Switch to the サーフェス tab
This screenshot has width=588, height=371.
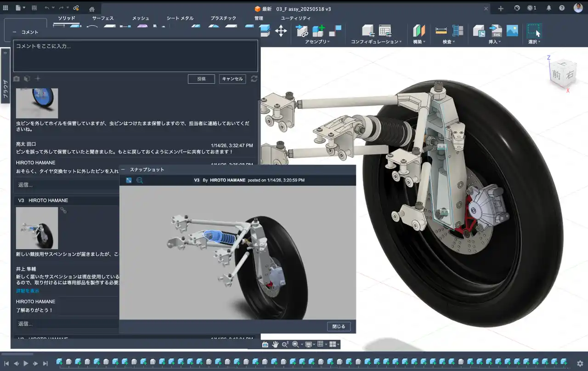tap(103, 18)
